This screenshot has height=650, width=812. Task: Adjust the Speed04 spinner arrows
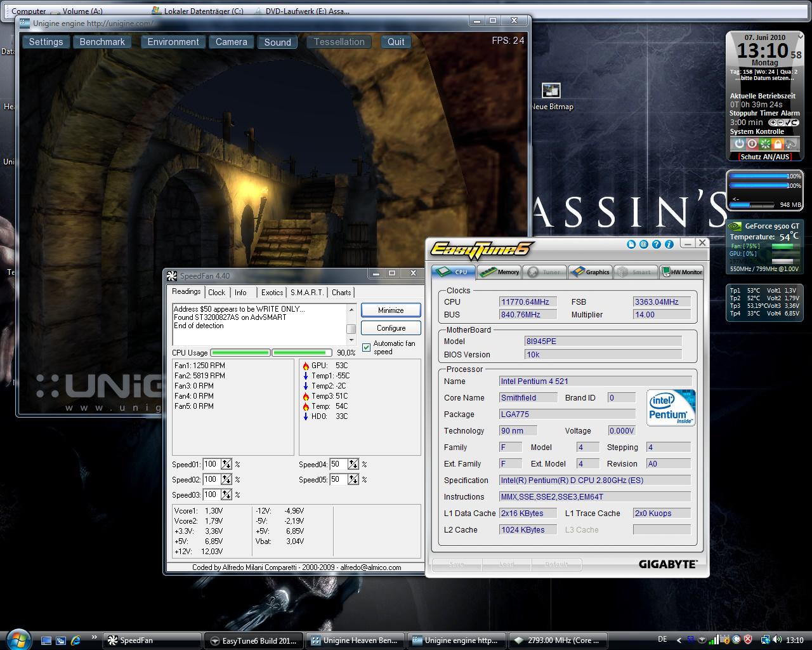(353, 464)
